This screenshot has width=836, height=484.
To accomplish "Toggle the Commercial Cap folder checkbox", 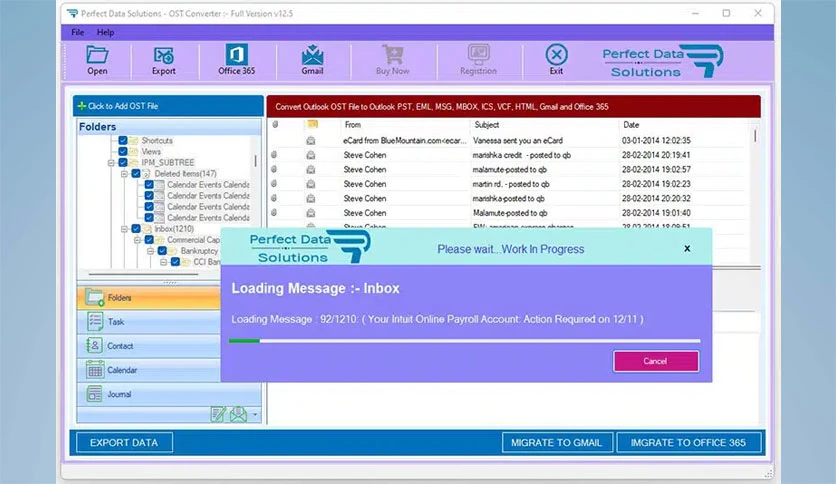I will pos(149,239).
